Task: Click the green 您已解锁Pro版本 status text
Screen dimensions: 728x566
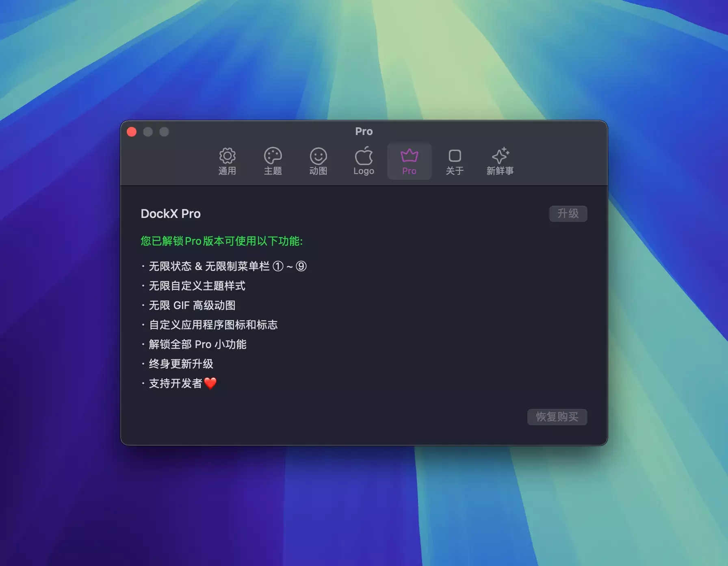Action: (x=221, y=241)
